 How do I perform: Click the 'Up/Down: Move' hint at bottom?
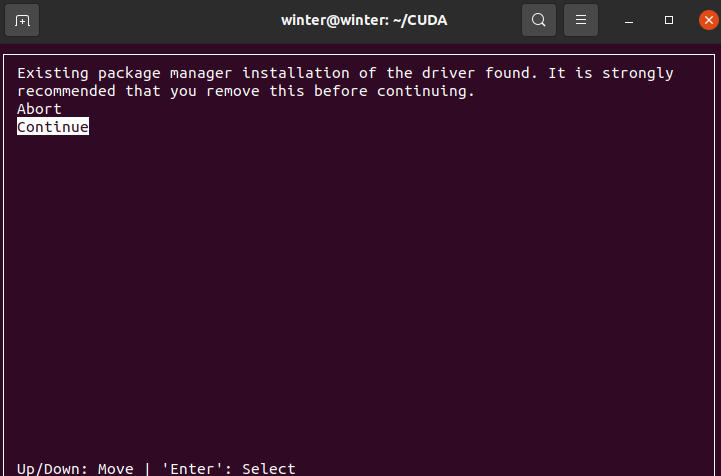click(75, 469)
